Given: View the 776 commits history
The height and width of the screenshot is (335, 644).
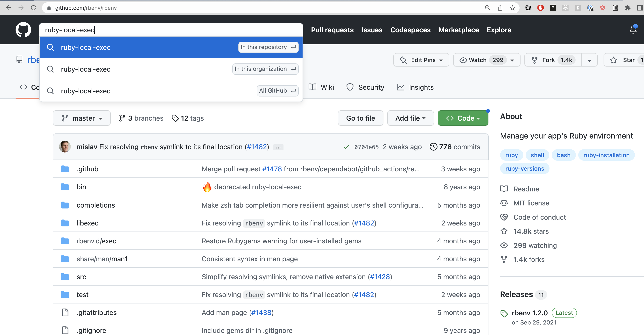Looking at the screenshot, I should click(x=455, y=147).
